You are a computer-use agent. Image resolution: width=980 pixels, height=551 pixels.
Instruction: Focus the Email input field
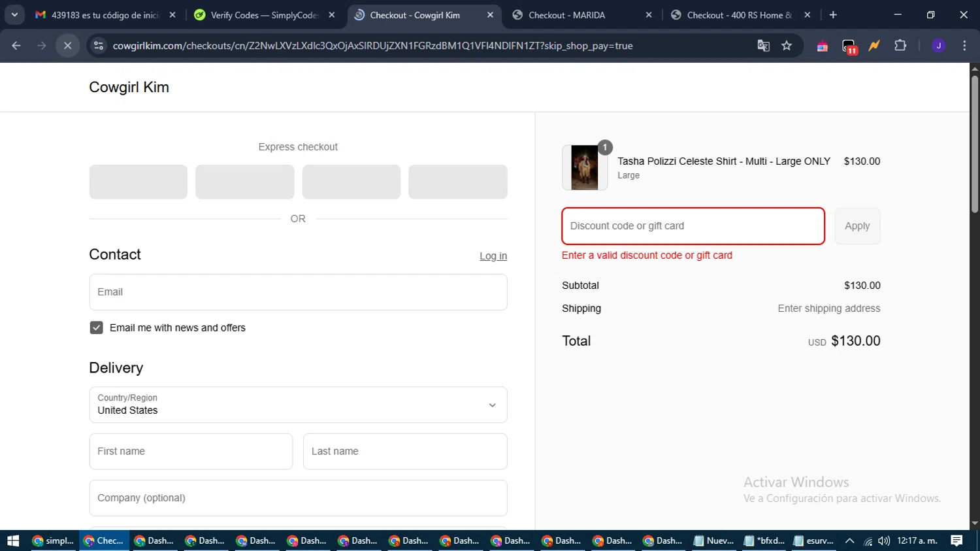pyautogui.click(x=298, y=292)
